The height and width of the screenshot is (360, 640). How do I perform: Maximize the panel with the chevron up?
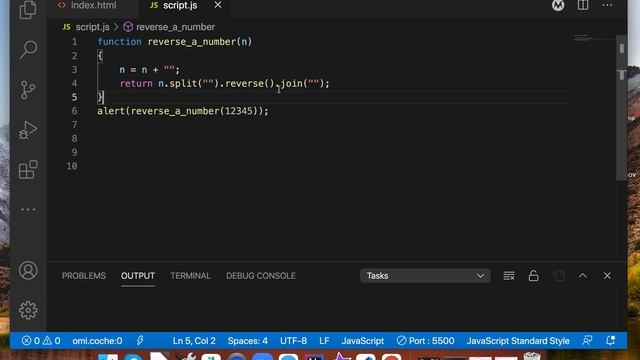click(582, 276)
